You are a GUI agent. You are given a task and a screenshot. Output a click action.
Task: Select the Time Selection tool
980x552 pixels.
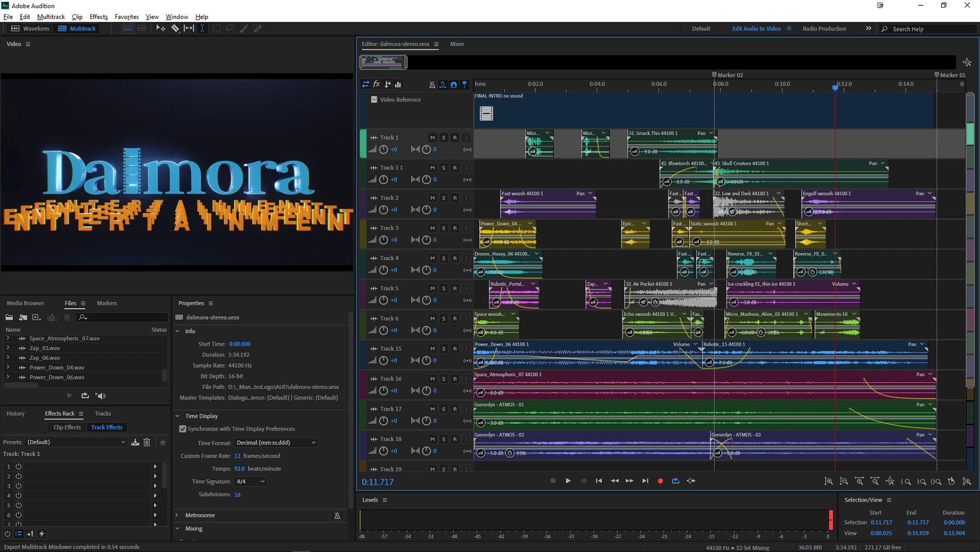click(x=203, y=28)
